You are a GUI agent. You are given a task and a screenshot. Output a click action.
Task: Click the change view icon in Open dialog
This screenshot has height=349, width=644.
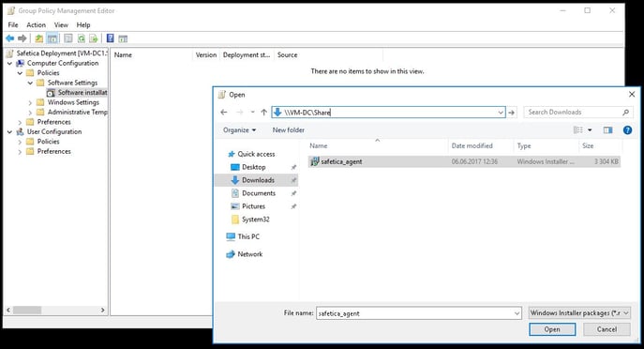coord(578,130)
